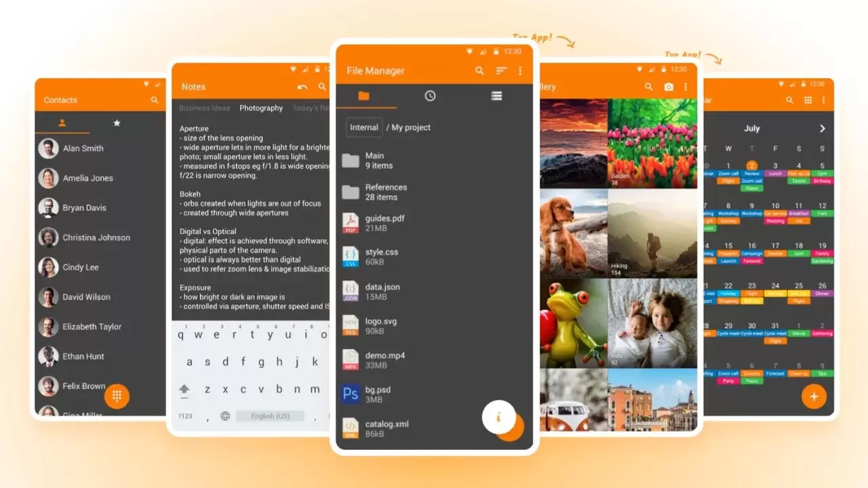Viewport: 868px width, 488px height.
Task: Switch to File Manager storage tab
Action: [x=496, y=96]
